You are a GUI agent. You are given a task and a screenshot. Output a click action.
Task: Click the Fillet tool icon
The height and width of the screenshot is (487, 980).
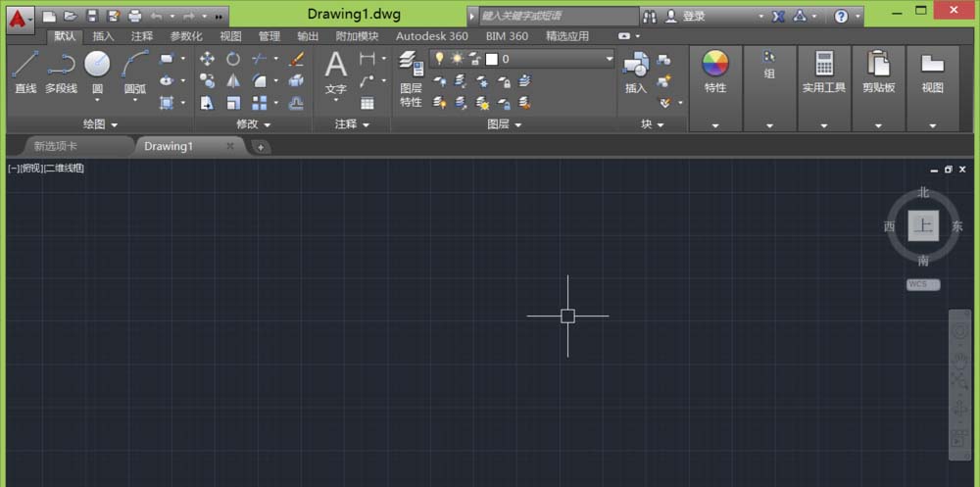coord(260,80)
